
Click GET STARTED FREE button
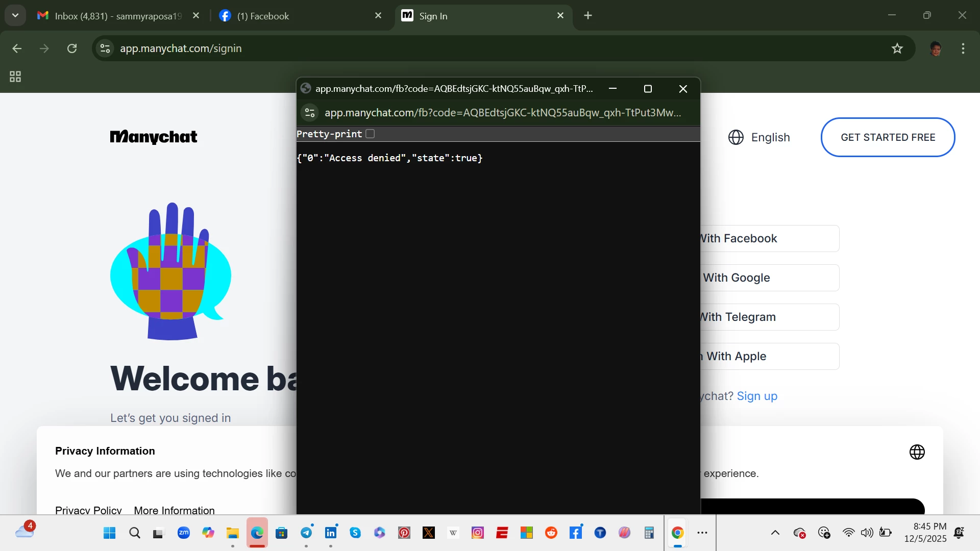pyautogui.click(x=888, y=137)
